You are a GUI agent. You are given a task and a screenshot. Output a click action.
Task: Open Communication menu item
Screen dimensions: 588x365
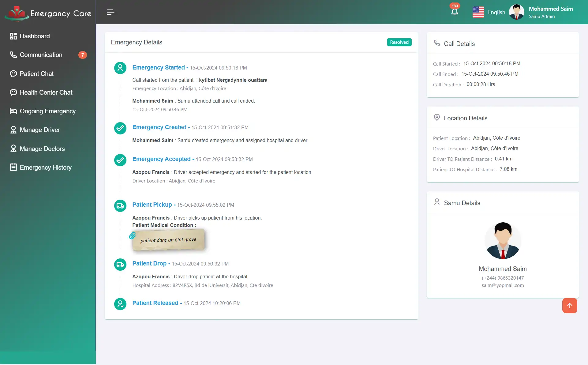(41, 55)
